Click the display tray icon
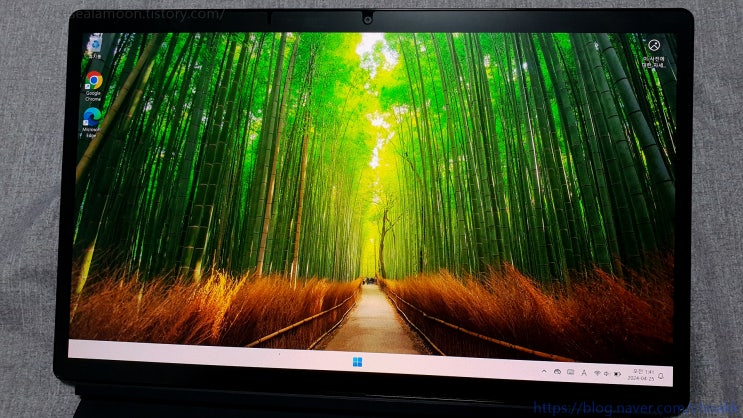This screenshot has width=743, height=418. (571, 373)
